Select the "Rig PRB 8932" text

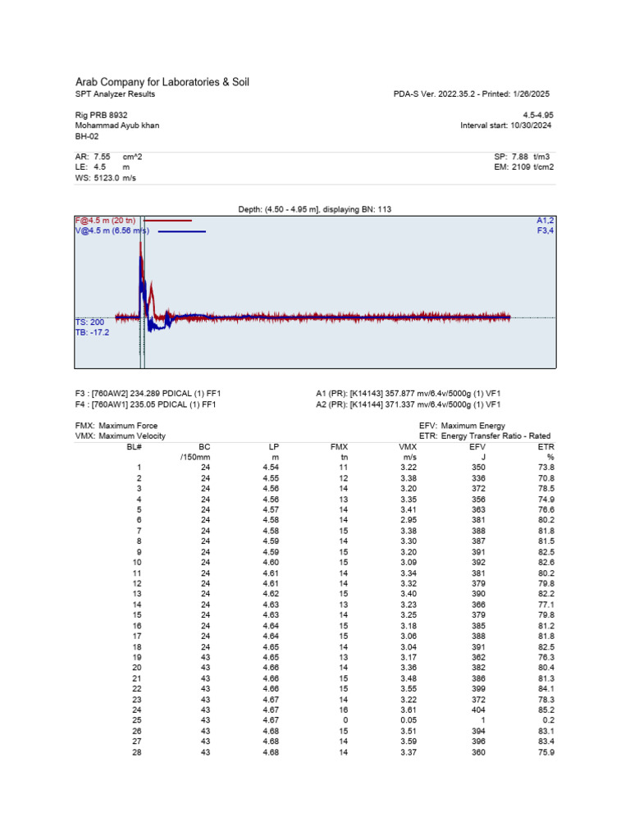tap(101, 115)
